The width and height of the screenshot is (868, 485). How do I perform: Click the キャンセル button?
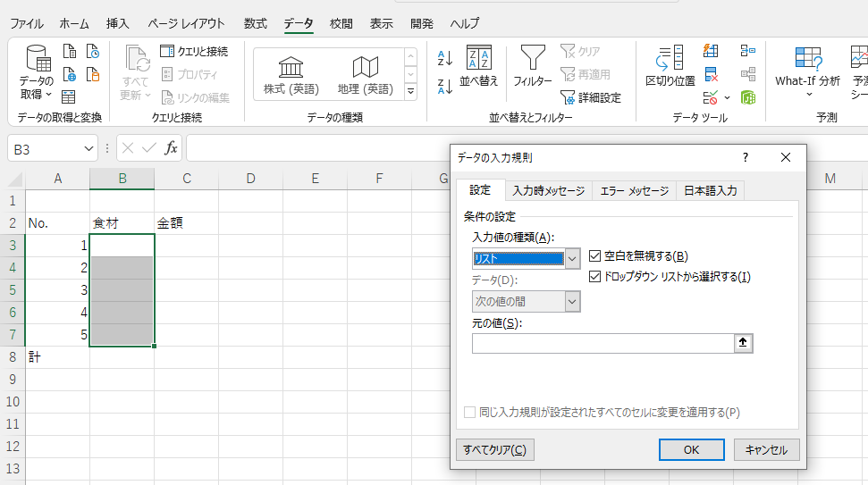pyautogui.click(x=767, y=449)
